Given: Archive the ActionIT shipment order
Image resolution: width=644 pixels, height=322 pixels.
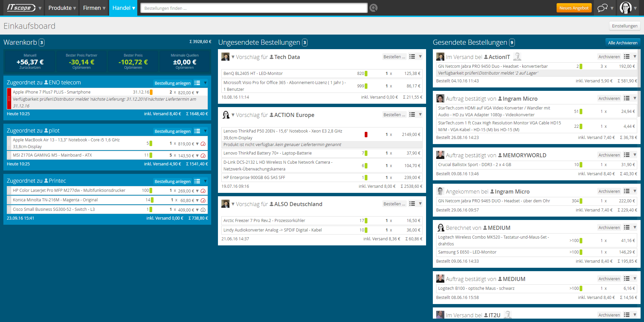Looking at the screenshot, I should coord(609,57).
